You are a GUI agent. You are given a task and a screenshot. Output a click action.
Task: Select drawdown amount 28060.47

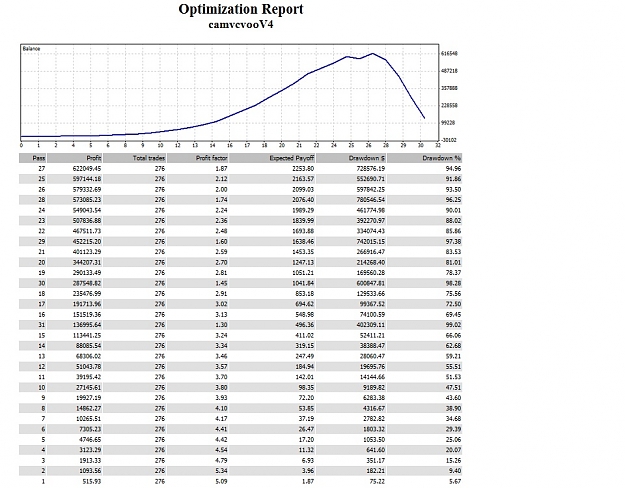pos(373,356)
